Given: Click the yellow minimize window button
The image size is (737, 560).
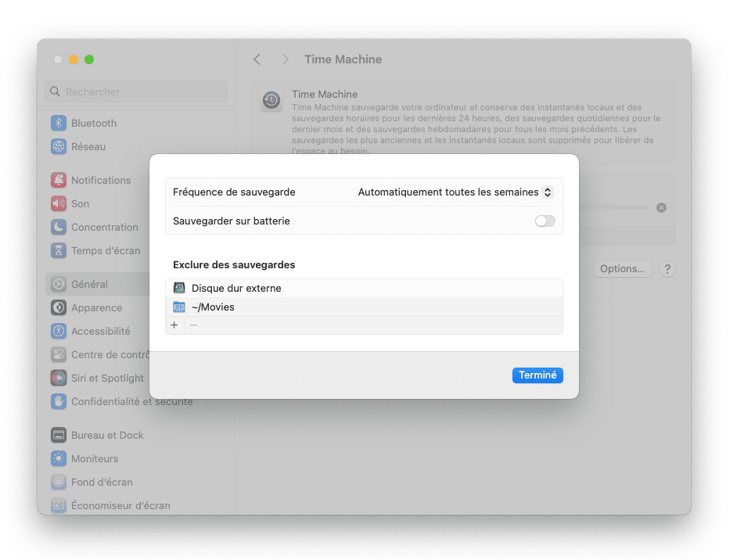Looking at the screenshot, I should tap(74, 59).
